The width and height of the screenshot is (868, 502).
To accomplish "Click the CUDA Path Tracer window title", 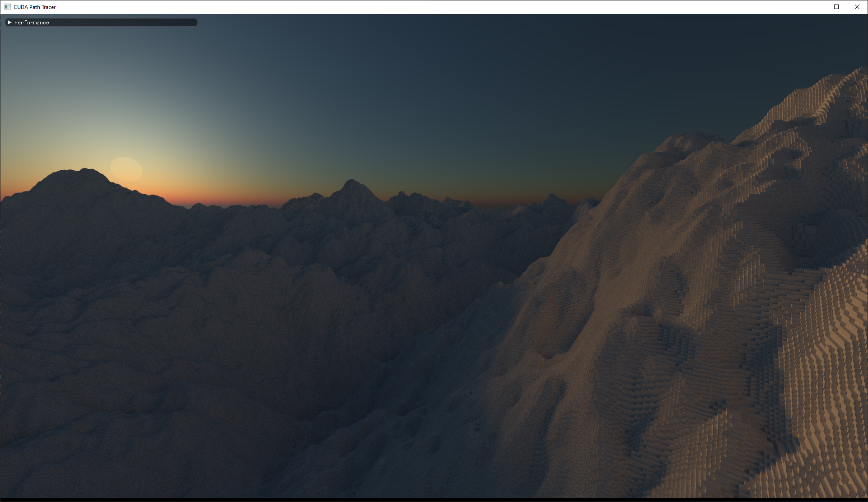I will point(35,7).
